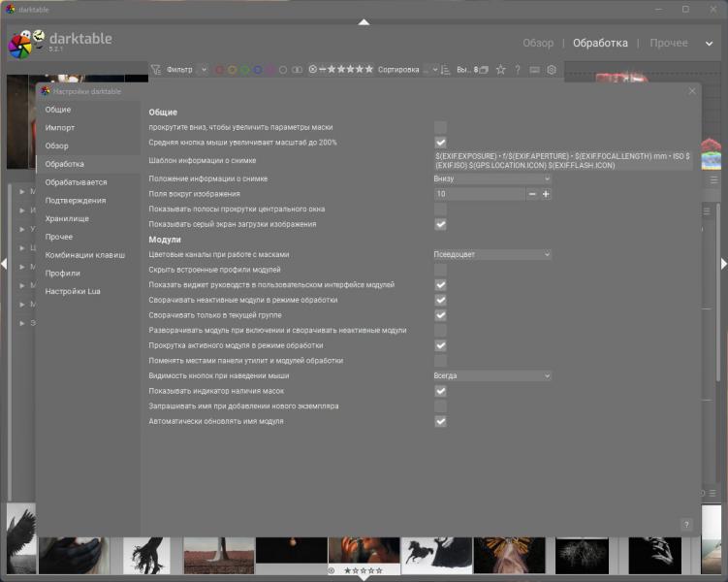Increase image margin with the plus button
Image resolution: width=728 pixels, height=582 pixels.
click(546, 194)
